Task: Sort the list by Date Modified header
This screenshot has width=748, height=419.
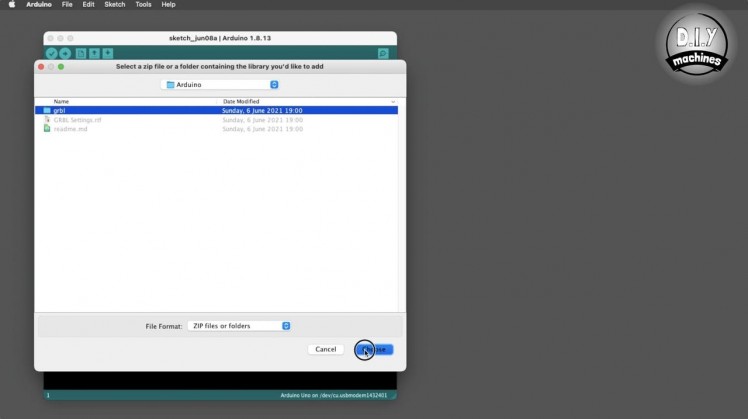Action: coord(241,102)
